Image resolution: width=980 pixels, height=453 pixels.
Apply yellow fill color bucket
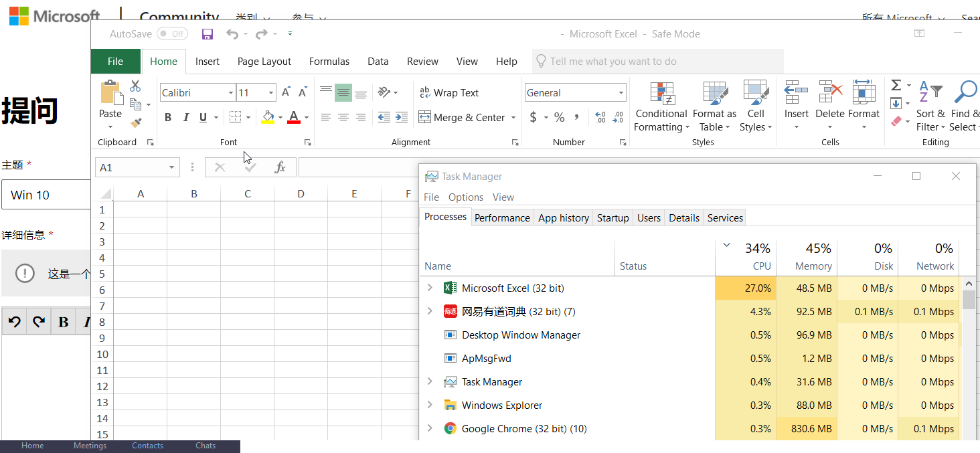point(268,117)
